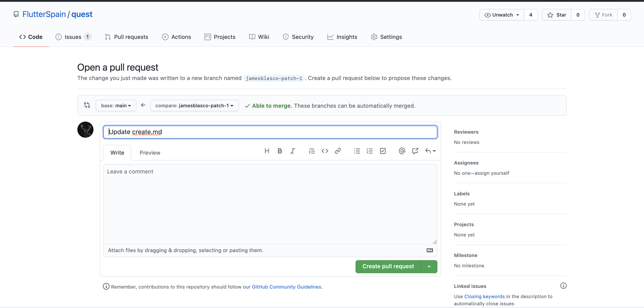Open the Pull requests tab
The height and width of the screenshot is (308, 644).
pos(126,37)
